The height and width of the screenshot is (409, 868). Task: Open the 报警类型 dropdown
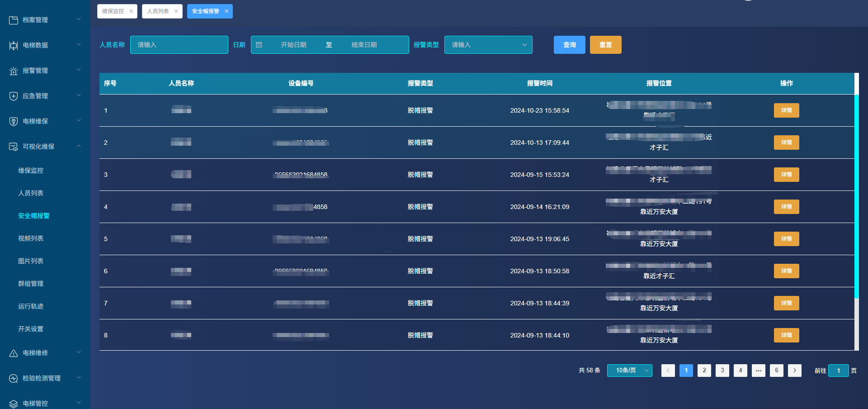(488, 45)
